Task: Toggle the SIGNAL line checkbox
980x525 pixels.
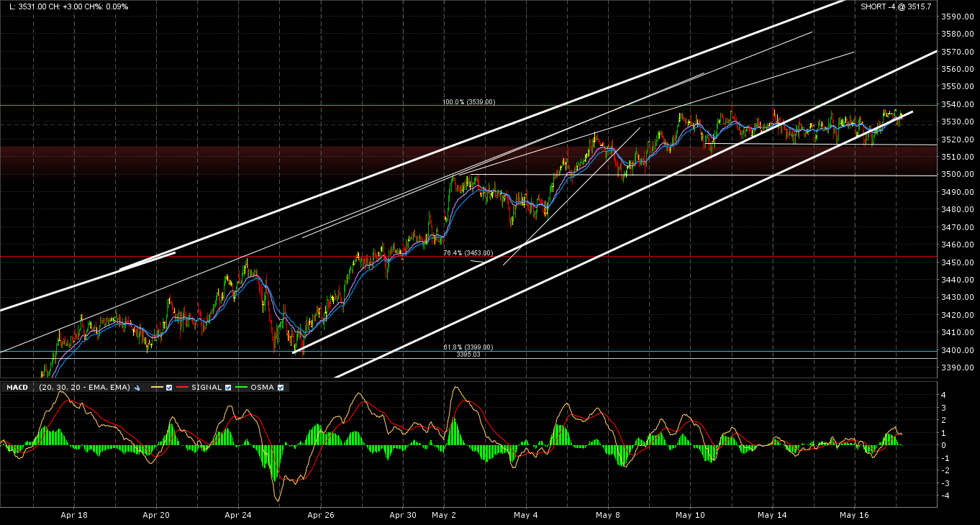Action: tap(228, 388)
